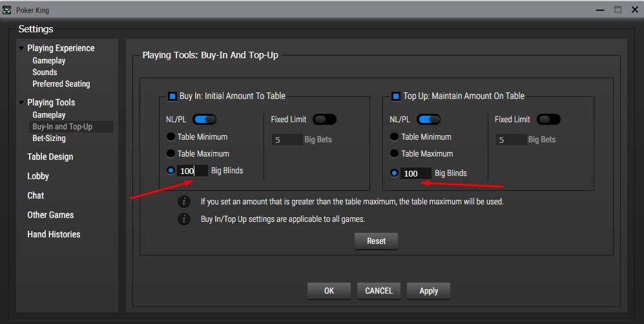The image size is (644, 324).
Task: Enable Fixed Limit toggle in Top Up section
Action: 548,120
